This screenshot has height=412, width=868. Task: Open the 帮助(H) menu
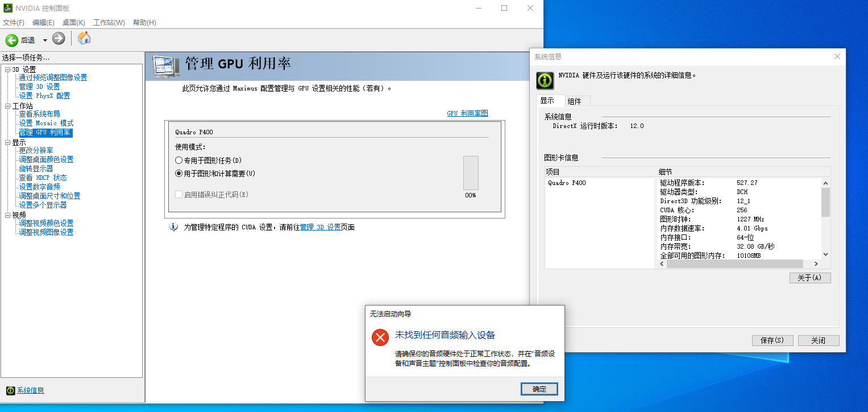(144, 23)
